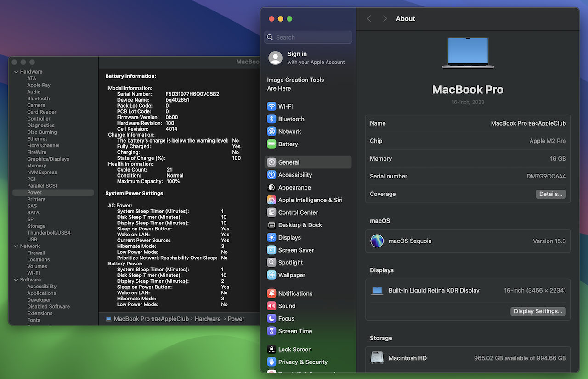Go back using the left chevron

[369, 19]
